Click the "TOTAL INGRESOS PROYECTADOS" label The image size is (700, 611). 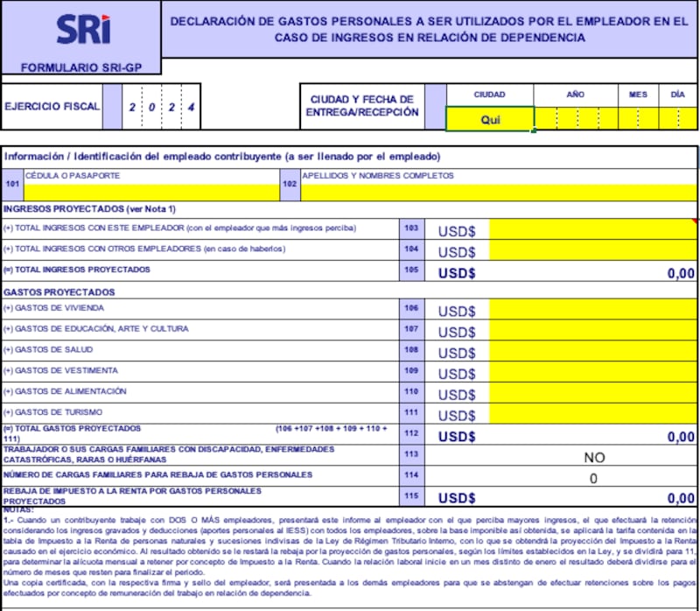point(77,270)
